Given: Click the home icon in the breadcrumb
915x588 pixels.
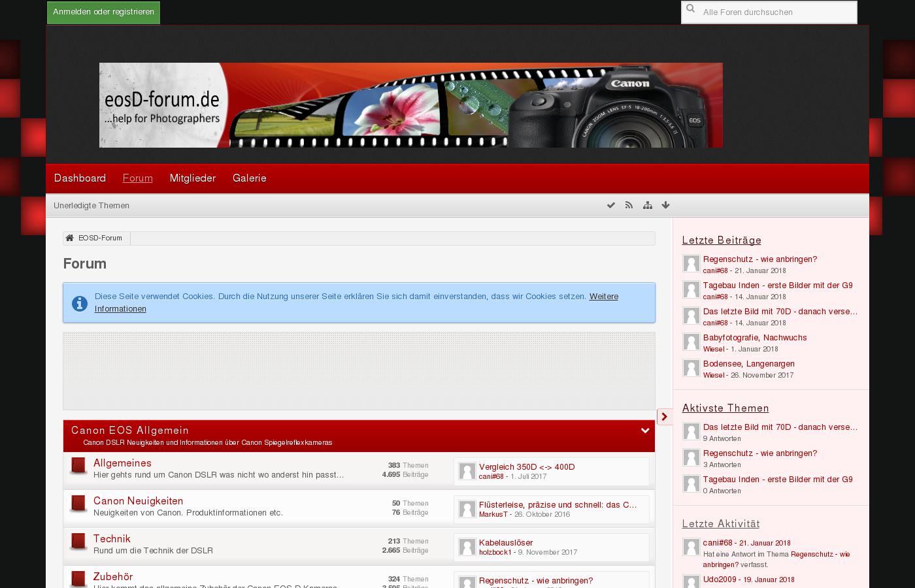Looking at the screenshot, I should (70, 238).
